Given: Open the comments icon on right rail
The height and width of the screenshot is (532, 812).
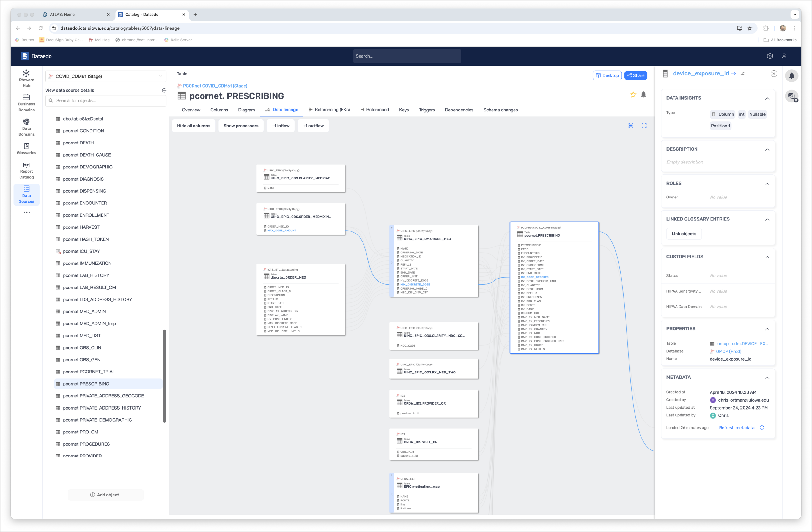Looking at the screenshot, I should (x=792, y=96).
